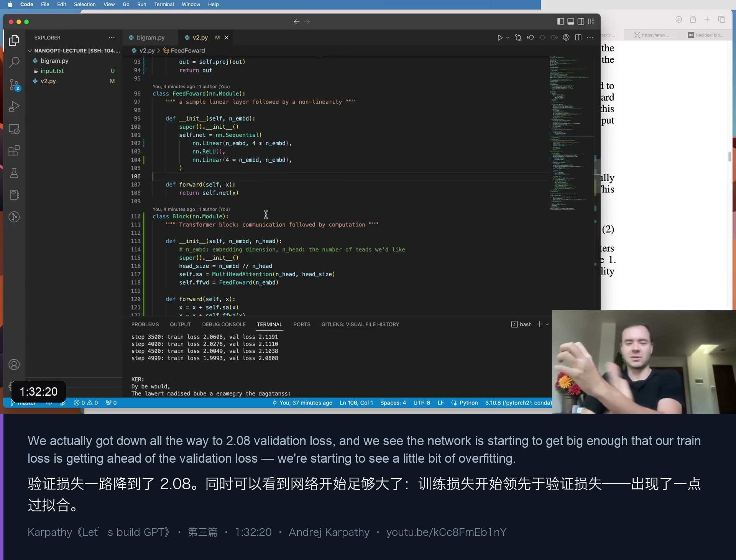Click the ports forwarded indicator in status bar
Image resolution: width=736 pixels, height=560 pixels.
click(x=111, y=403)
